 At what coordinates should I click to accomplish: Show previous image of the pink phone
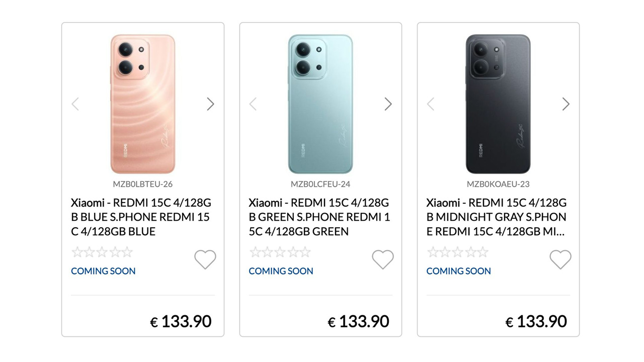point(75,104)
